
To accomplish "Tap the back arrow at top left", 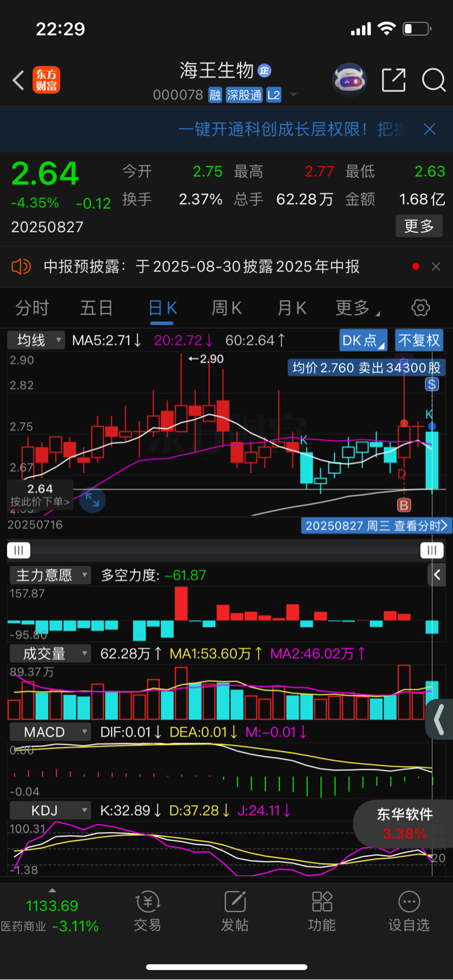I will [x=18, y=80].
